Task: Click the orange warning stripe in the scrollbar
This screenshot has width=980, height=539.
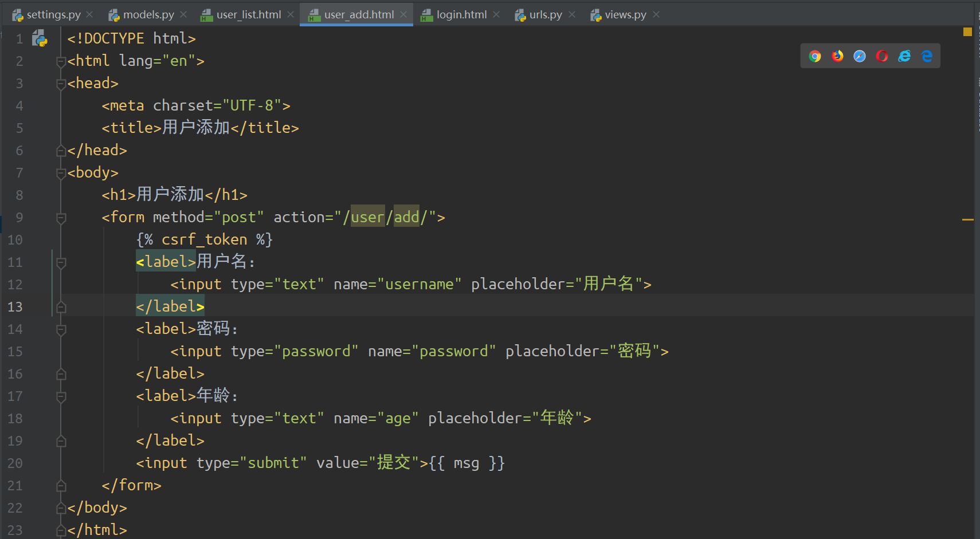Action: click(x=968, y=219)
